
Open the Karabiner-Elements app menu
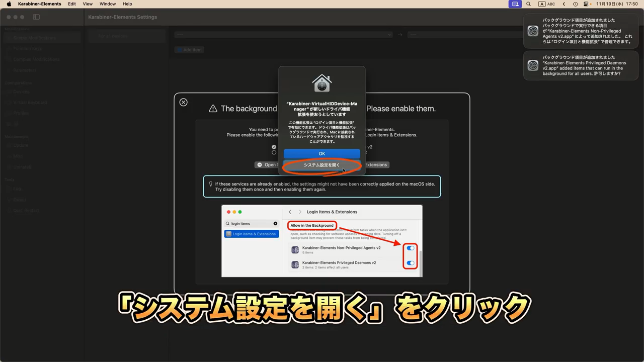39,4
